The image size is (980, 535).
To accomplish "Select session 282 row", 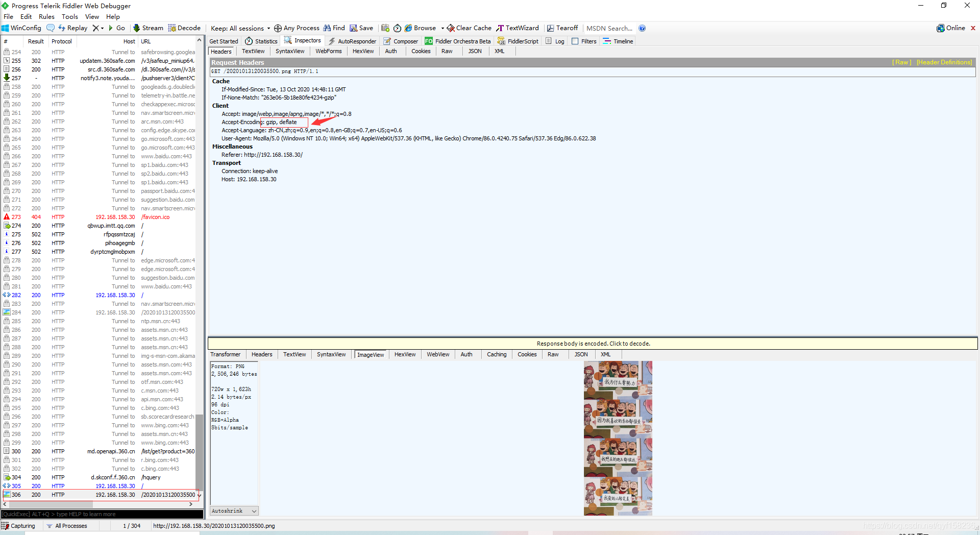I will pyautogui.click(x=100, y=295).
